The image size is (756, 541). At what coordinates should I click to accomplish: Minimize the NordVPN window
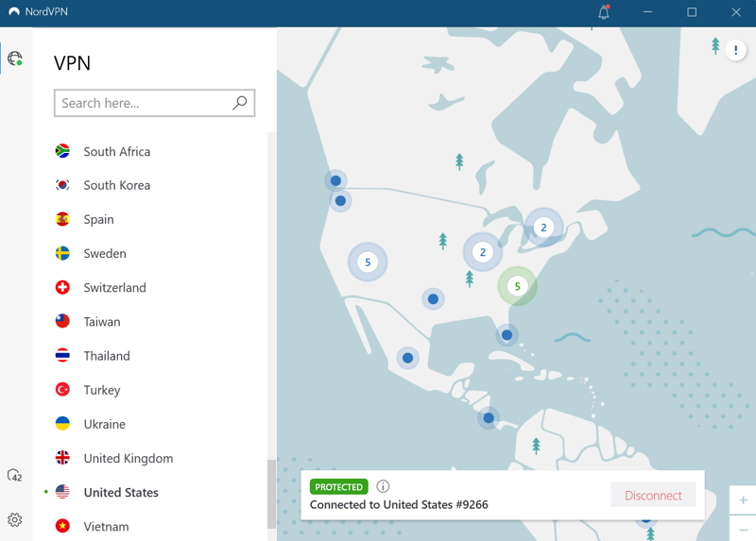click(x=647, y=12)
